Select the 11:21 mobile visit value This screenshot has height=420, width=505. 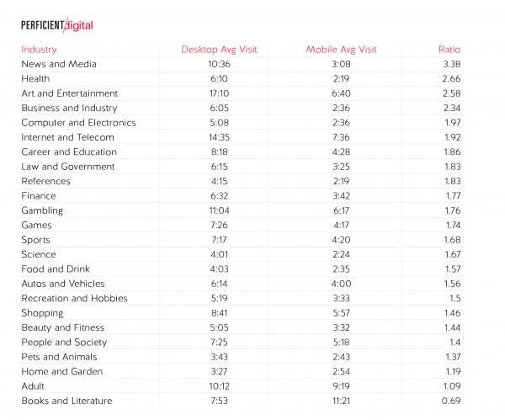click(x=341, y=401)
